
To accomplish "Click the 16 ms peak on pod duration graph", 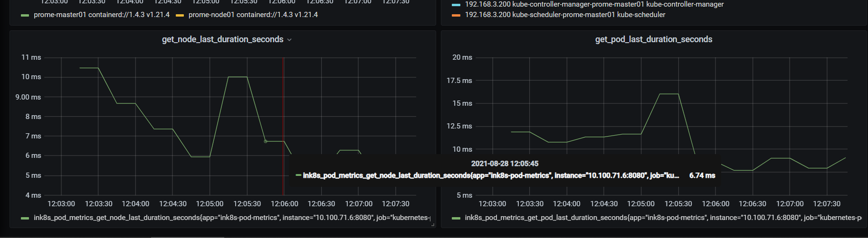I will click(x=669, y=94).
